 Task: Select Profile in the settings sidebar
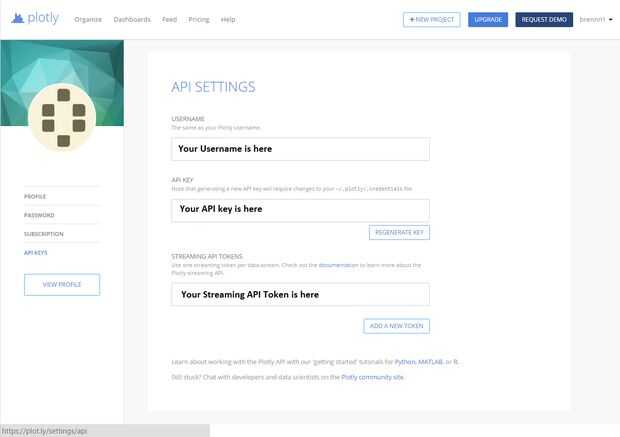(x=35, y=196)
